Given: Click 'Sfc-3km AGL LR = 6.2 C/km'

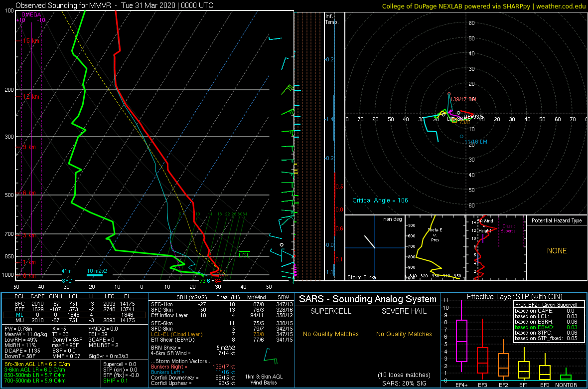Looking at the screenshot, I should (37, 364).
